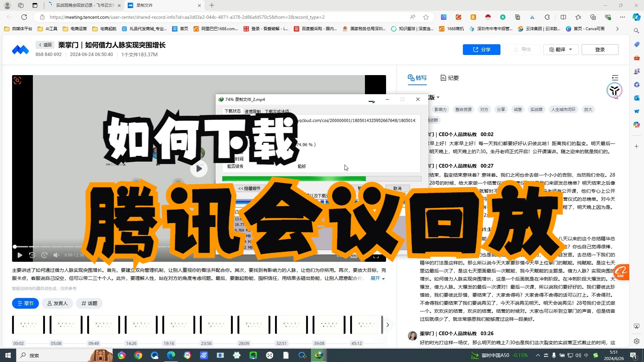Click the 登录 button

[600, 50]
